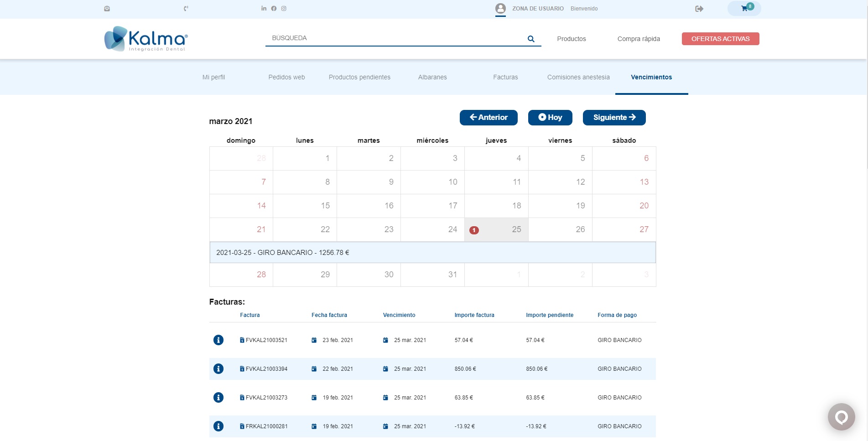
Task: Select the Vencimientos tab
Action: [x=651, y=77]
